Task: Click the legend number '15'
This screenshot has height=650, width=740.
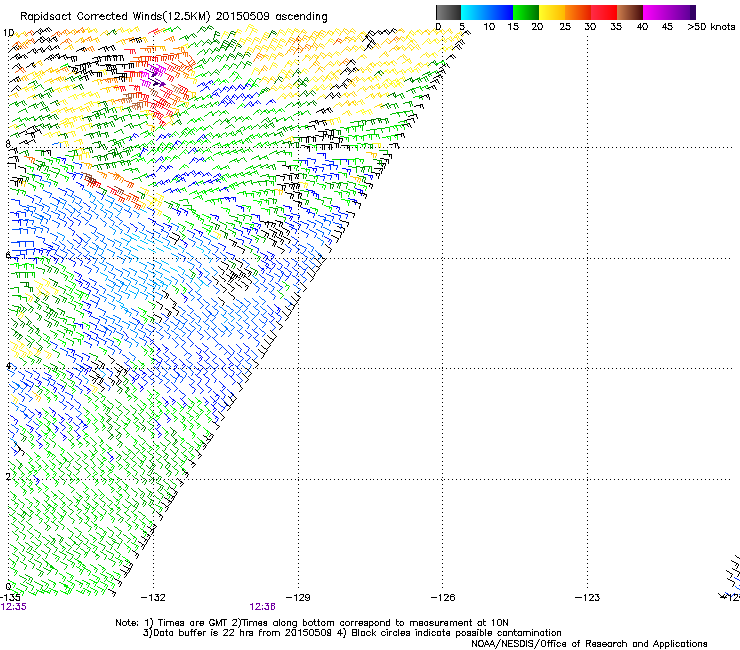Action: click(513, 27)
